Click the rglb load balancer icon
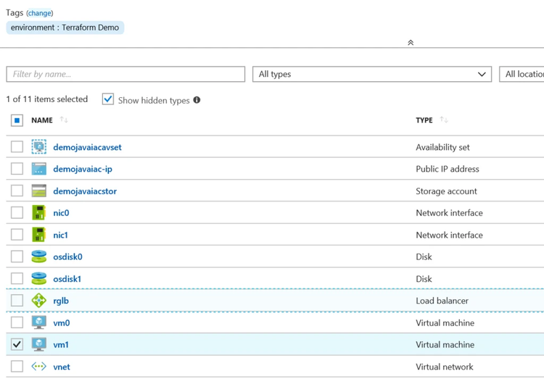This screenshot has width=544, height=392. click(x=39, y=301)
